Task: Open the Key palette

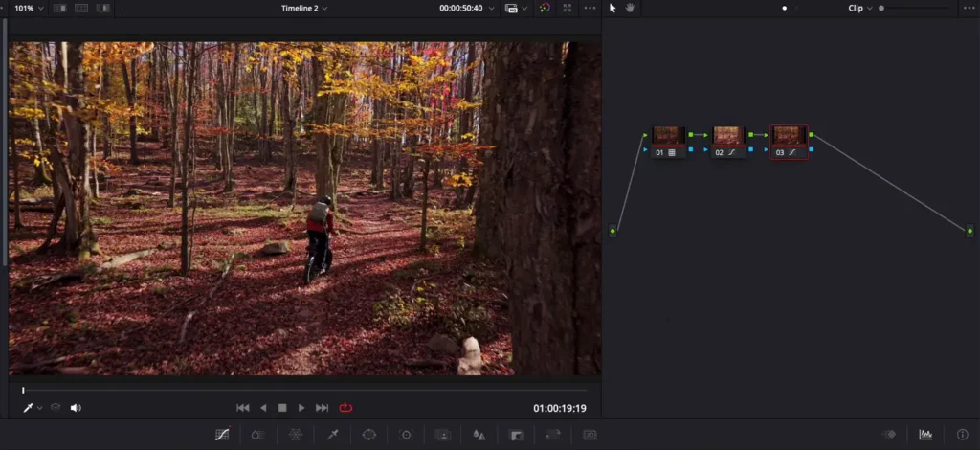Action: pos(516,435)
